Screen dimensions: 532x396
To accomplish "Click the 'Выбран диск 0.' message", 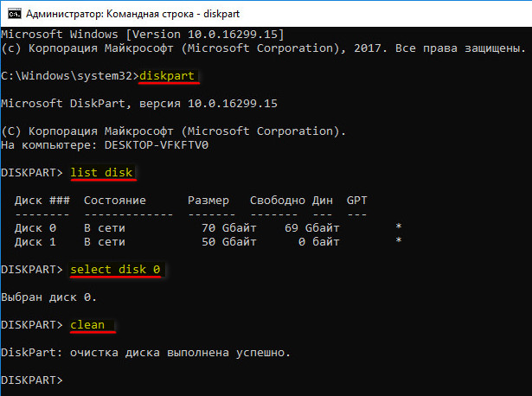I will (x=48, y=297).
